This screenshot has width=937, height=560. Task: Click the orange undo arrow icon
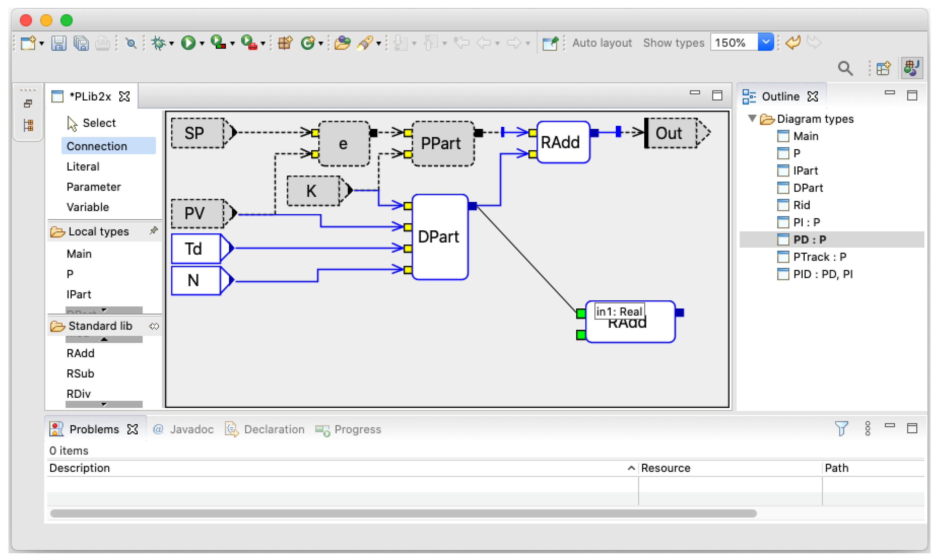[x=793, y=43]
